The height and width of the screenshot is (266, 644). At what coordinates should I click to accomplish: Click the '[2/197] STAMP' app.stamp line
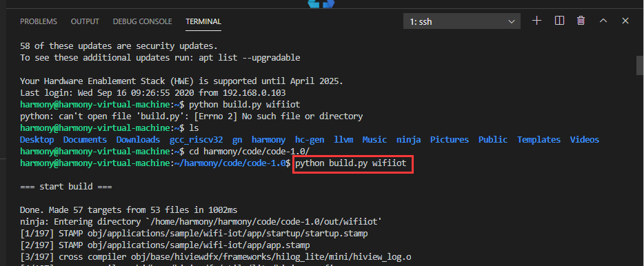(165, 245)
